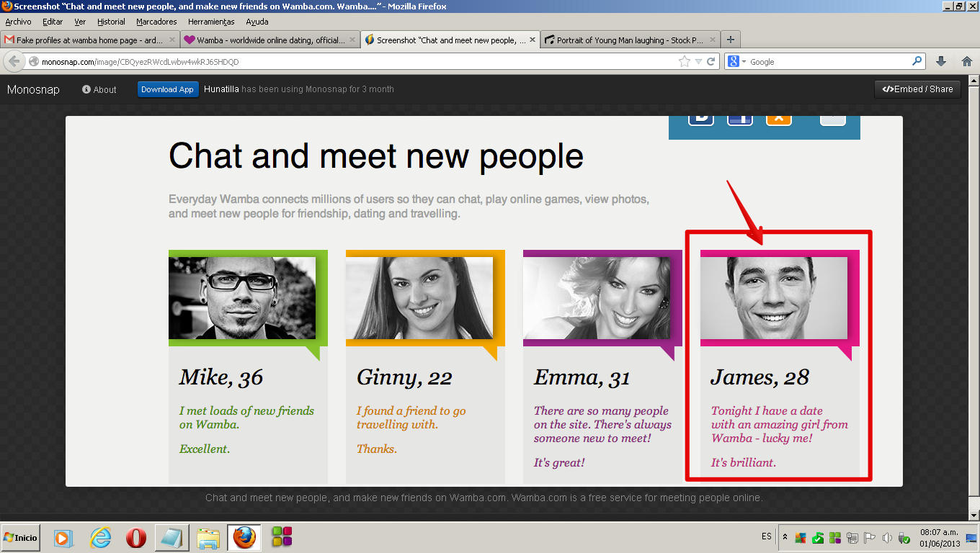Viewport: 980px width, 553px height.
Task: Open the Historial menu
Action: pos(111,22)
